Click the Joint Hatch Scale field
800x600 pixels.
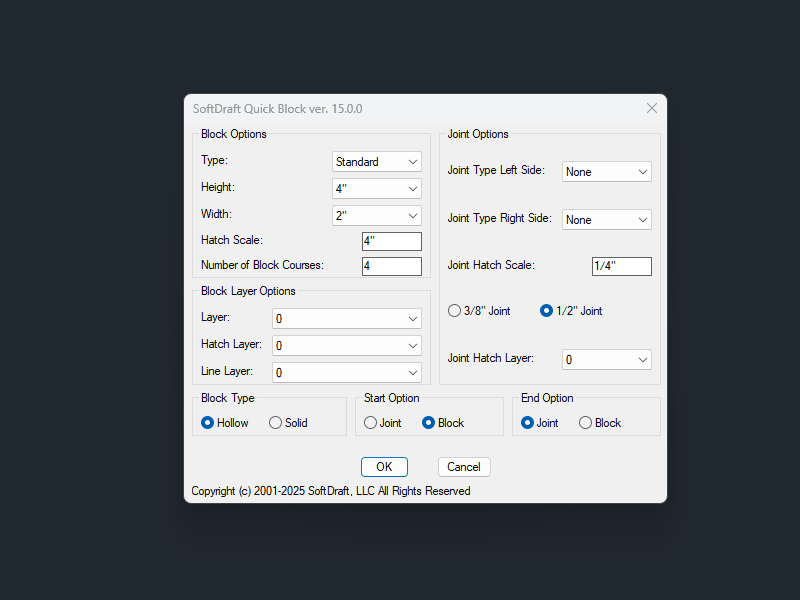pos(621,266)
